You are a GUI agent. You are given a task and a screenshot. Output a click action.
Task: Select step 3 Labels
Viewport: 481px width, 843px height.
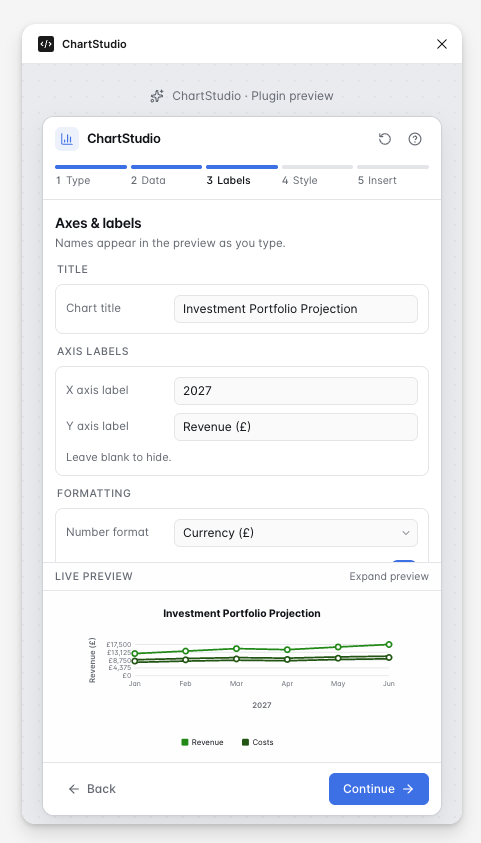tap(242, 175)
